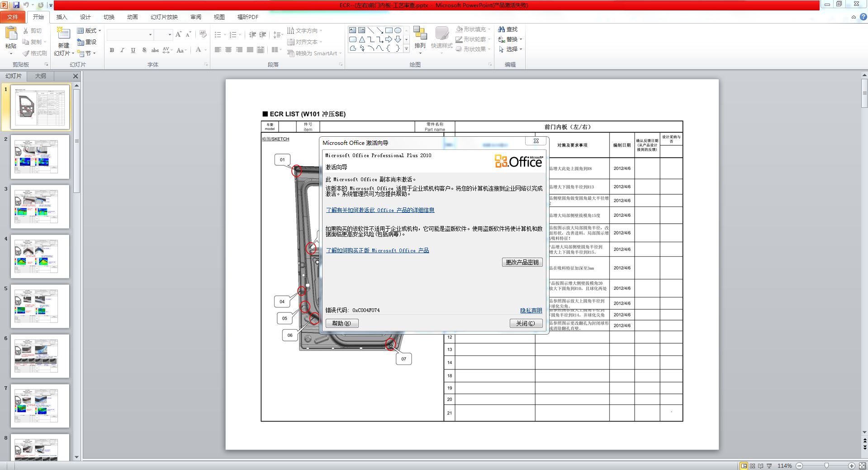Click the Decrease Font Size icon
Viewport: 868px width, 470px height.
click(x=189, y=34)
